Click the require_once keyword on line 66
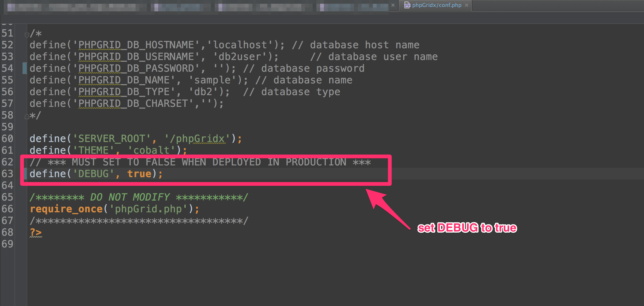The height and width of the screenshot is (306, 644). click(x=66, y=209)
